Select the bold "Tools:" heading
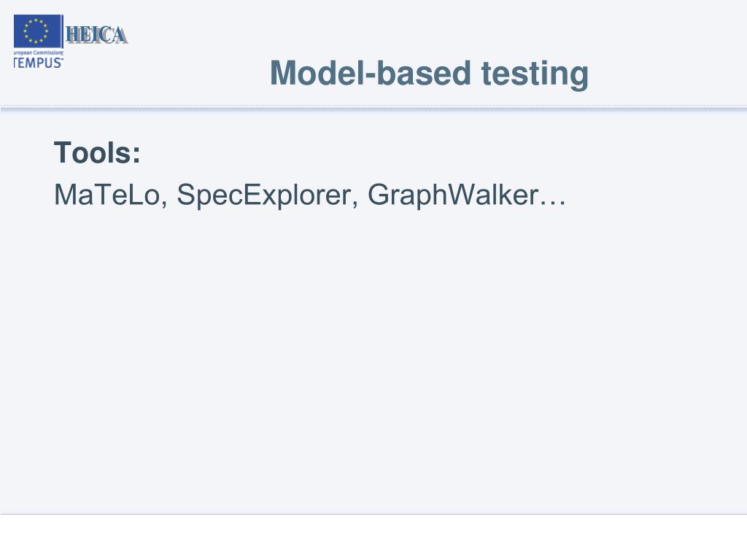 97,153
